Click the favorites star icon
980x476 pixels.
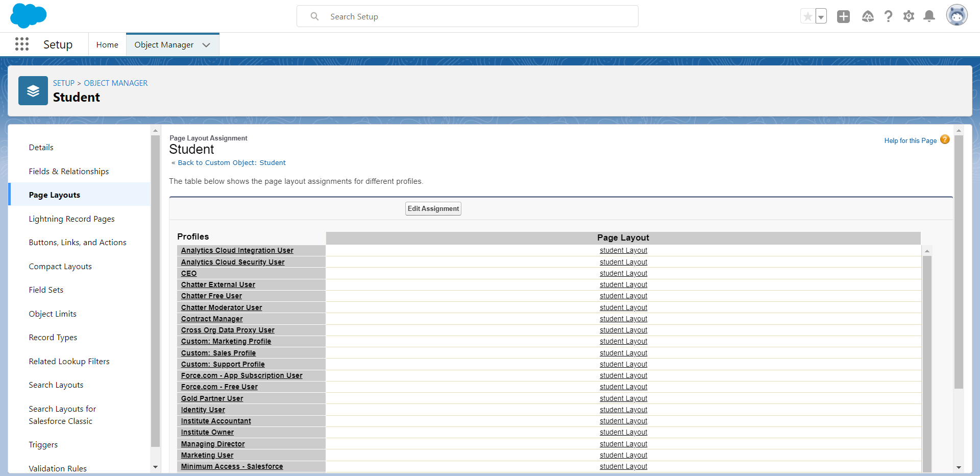pyautogui.click(x=807, y=17)
